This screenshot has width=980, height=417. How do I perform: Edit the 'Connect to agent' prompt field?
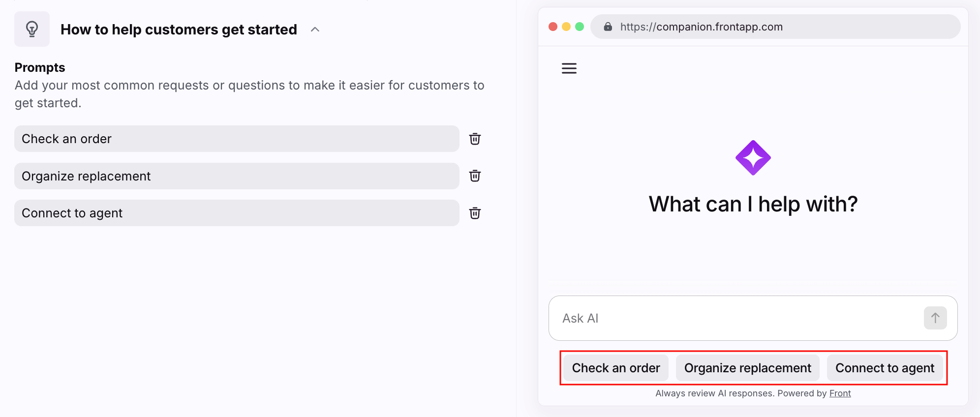(x=237, y=213)
